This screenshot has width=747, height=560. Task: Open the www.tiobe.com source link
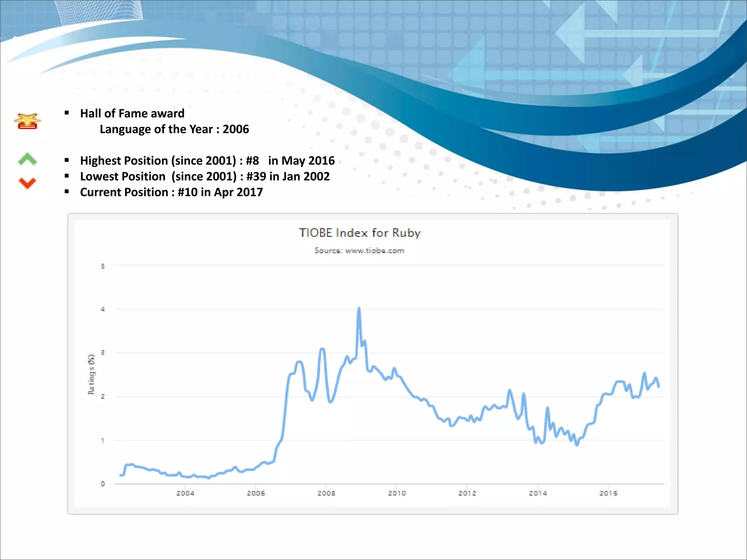click(x=375, y=251)
